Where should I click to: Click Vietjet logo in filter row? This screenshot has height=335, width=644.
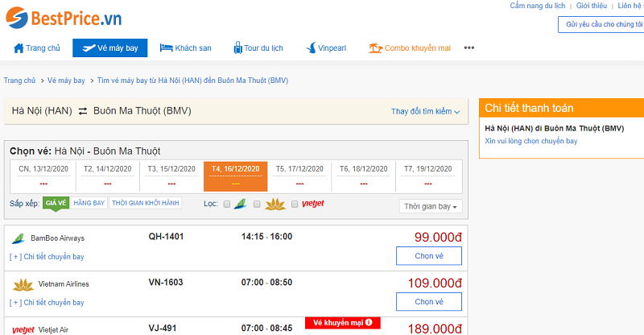(x=313, y=204)
